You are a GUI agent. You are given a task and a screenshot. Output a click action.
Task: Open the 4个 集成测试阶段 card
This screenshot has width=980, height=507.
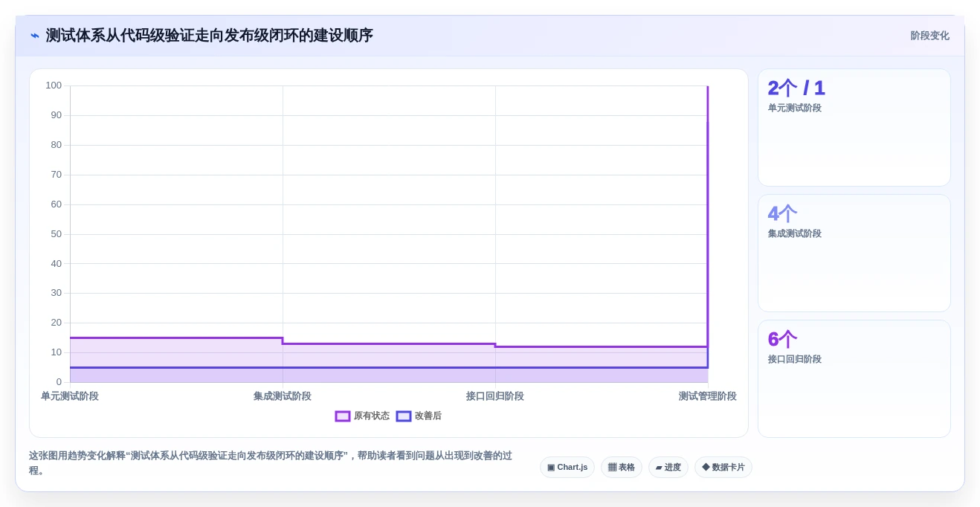point(854,253)
